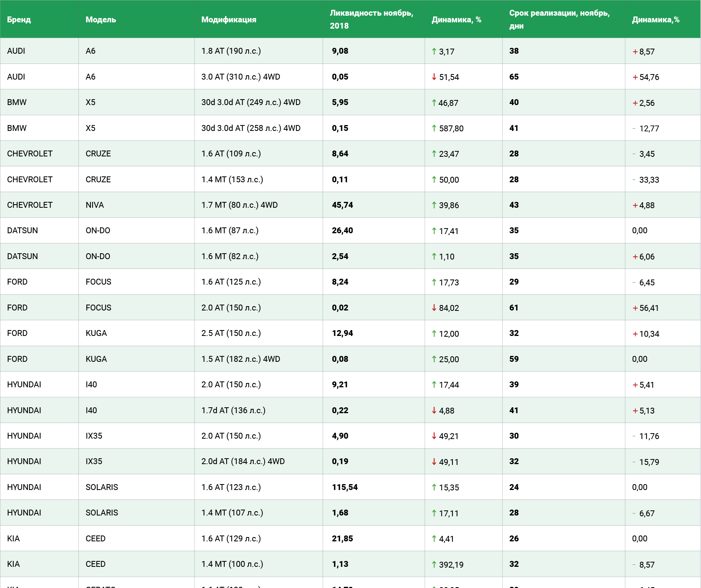Click liquidity value 12,94
The image size is (701, 588).
pos(342,333)
